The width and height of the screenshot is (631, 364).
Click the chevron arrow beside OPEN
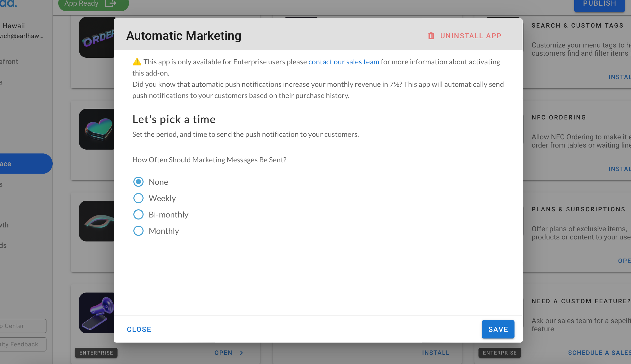click(241, 353)
